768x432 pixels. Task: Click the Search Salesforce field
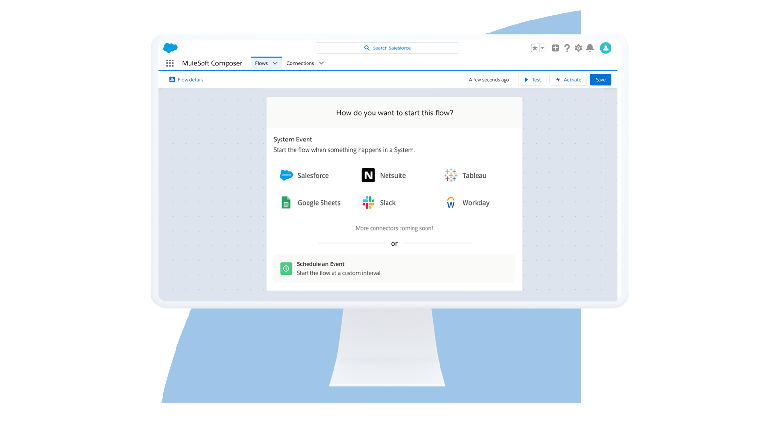coord(388,48)
